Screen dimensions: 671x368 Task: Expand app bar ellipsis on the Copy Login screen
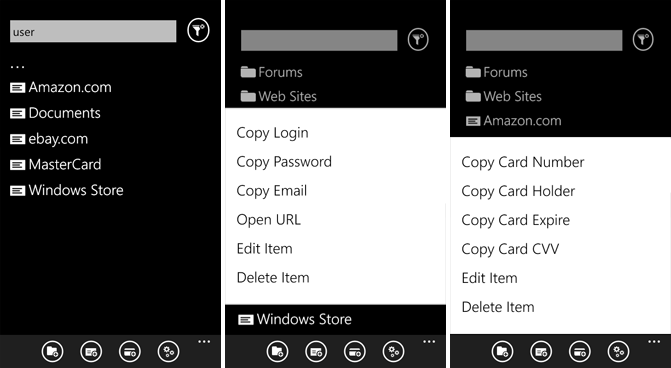point(429,342)
